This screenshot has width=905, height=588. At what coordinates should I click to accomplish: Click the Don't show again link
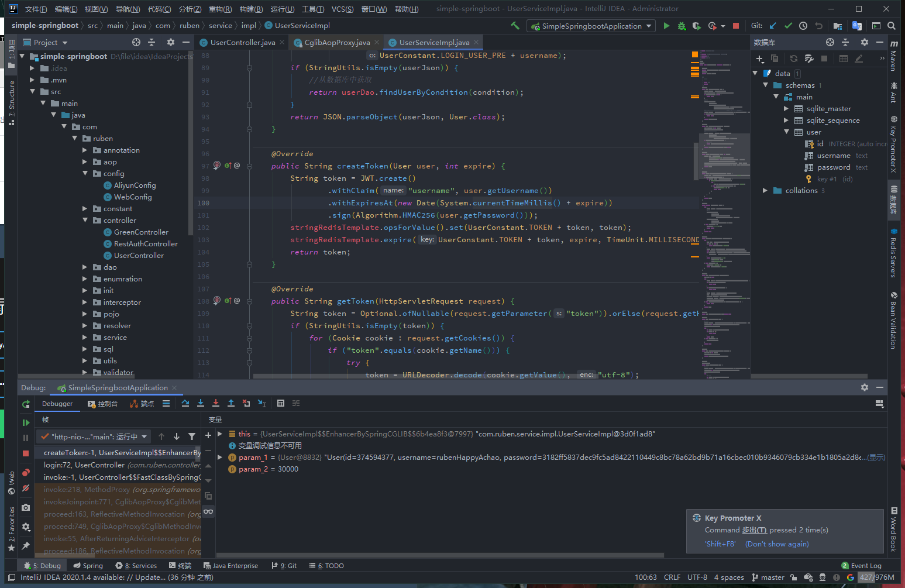(x=777, y=544)
